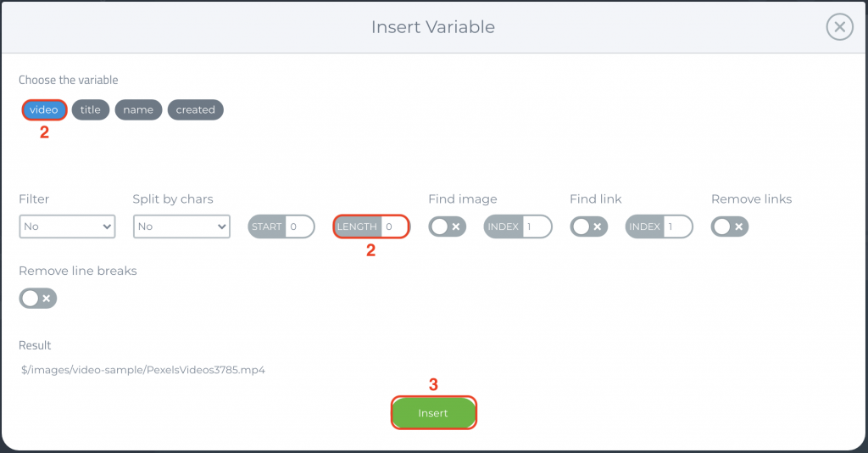868x453 pixels.
Task: Click the Result path text
Action: pos(143,370)
